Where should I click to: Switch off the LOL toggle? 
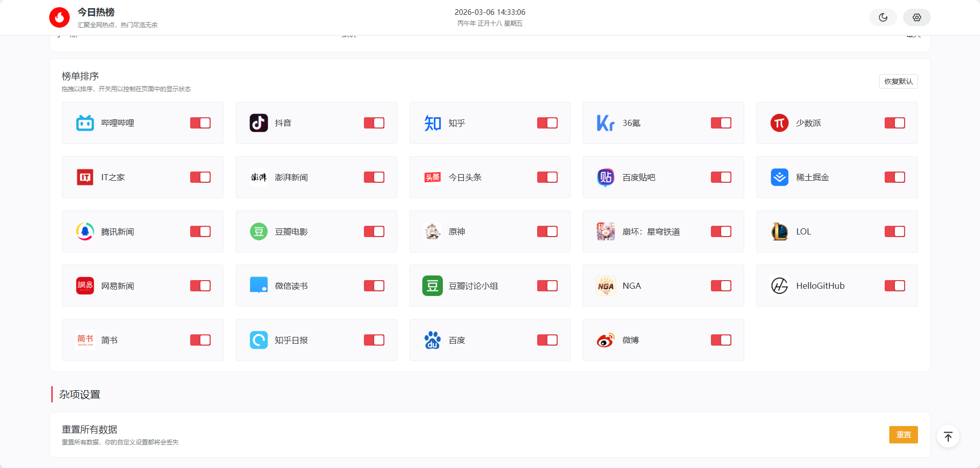(894, 231)
